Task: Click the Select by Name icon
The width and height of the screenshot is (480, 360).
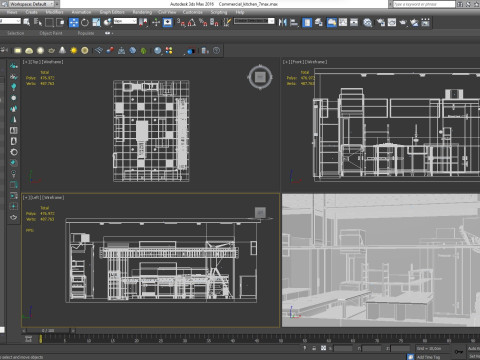Action: point(38,23)
